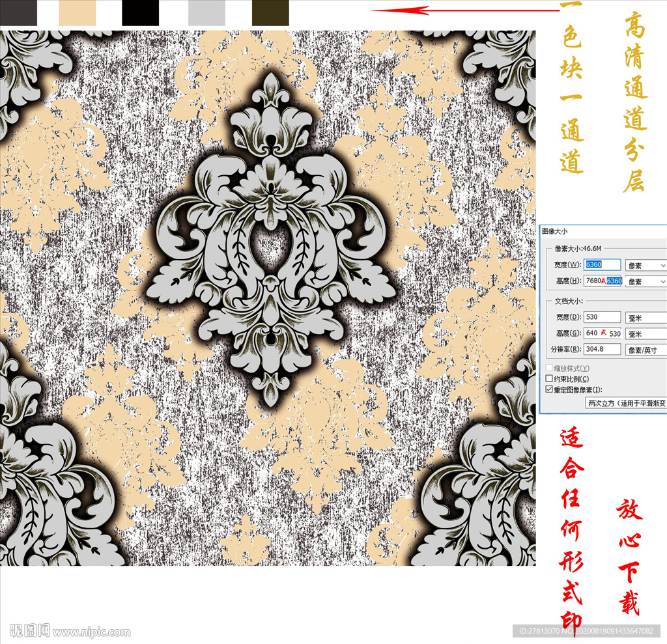Click the light gray color swatch
The image size is (667, 644).
(x=206, y=13)
